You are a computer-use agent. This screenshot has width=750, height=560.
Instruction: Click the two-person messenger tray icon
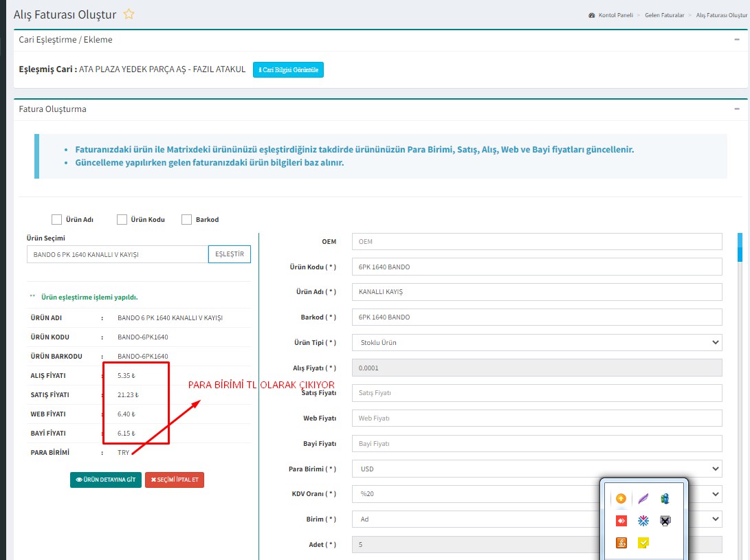coord(665,498)
